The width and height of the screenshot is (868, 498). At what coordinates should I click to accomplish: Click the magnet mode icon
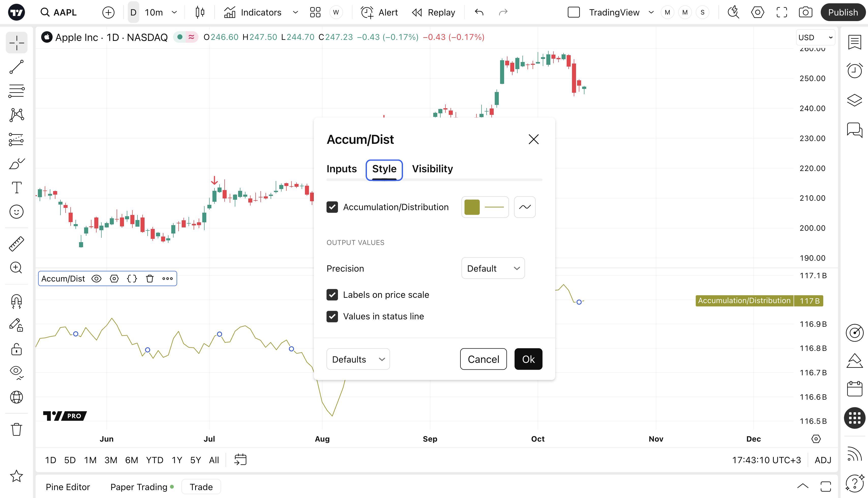coord(17,302)
